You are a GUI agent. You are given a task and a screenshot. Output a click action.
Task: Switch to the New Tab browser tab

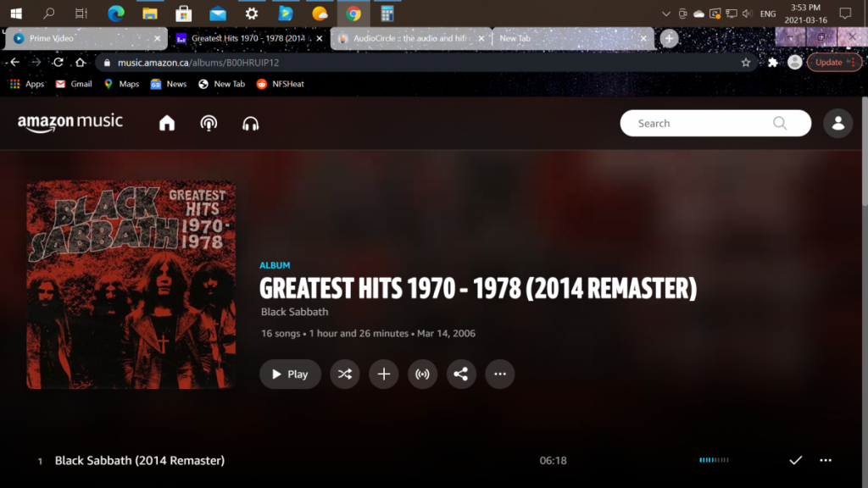(574, 38)
